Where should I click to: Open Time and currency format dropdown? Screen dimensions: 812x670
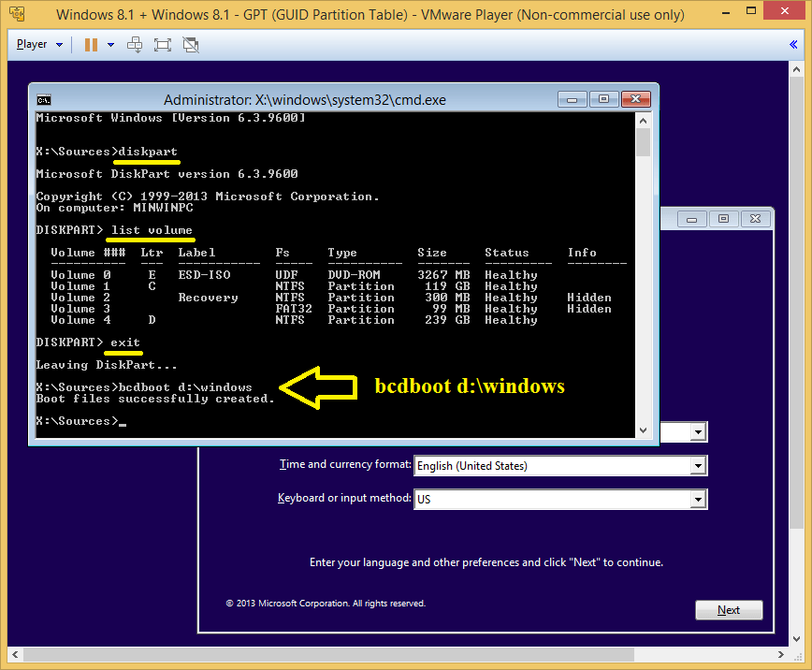(697, 466)
